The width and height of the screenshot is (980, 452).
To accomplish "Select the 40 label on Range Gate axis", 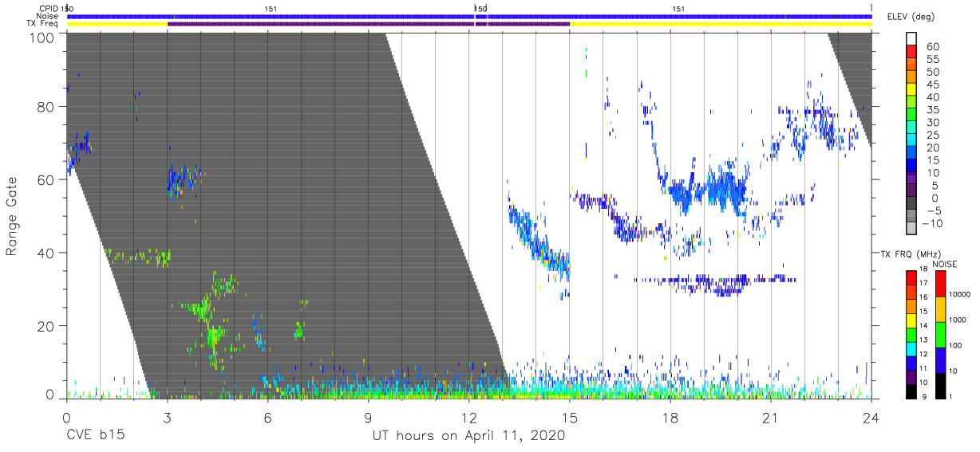I will point(47,253).
